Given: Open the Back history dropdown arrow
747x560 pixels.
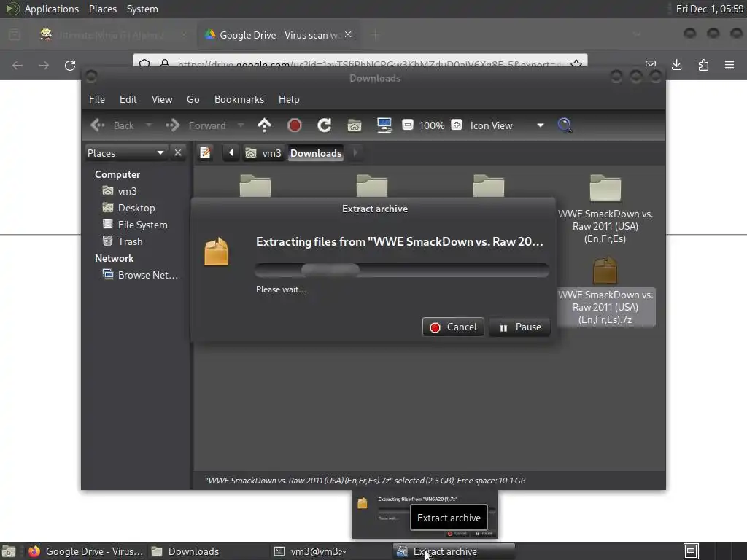Looking at the screenshot, I should (x=149, y=125).
